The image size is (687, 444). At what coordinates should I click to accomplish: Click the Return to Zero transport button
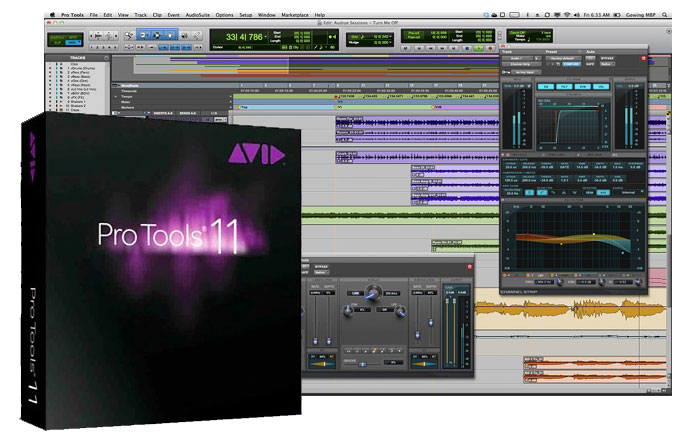[x=419, y=48]
